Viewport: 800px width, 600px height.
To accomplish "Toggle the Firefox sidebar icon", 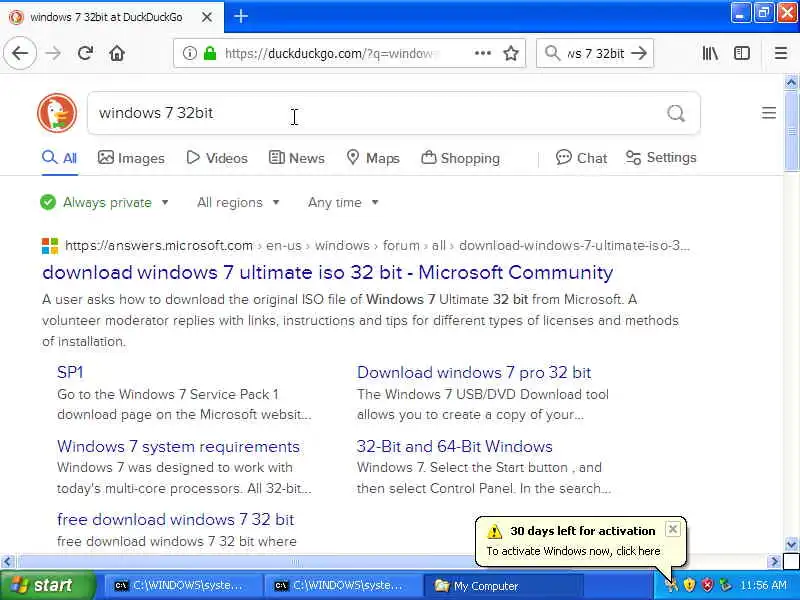I will pyautogui.click(x=742, y=53).
